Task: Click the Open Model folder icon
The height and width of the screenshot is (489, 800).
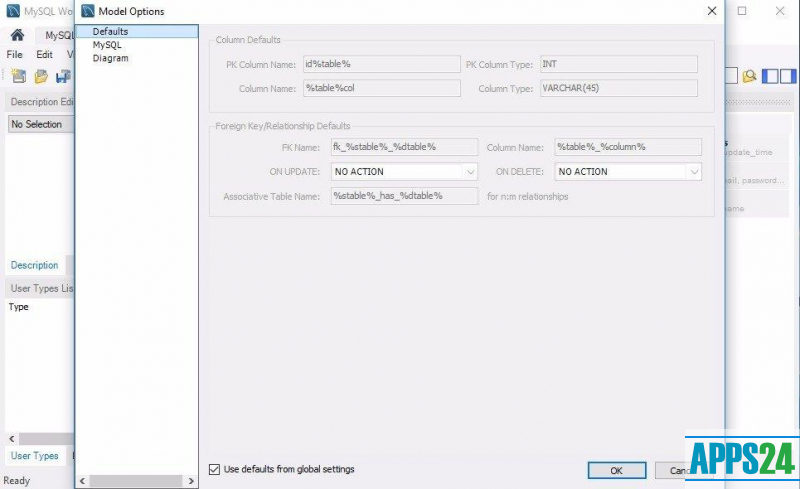Action: tap(41, 76)
